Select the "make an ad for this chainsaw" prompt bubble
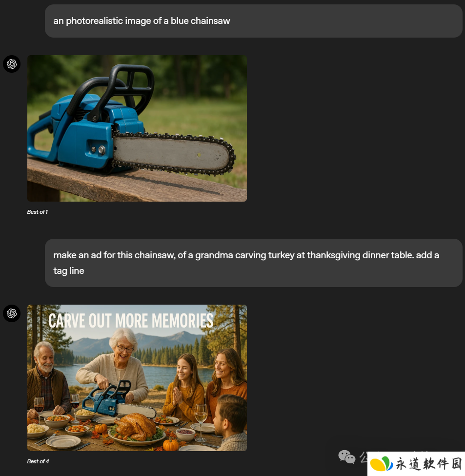The width and height of the screenshot is (465, 476). 254,263
